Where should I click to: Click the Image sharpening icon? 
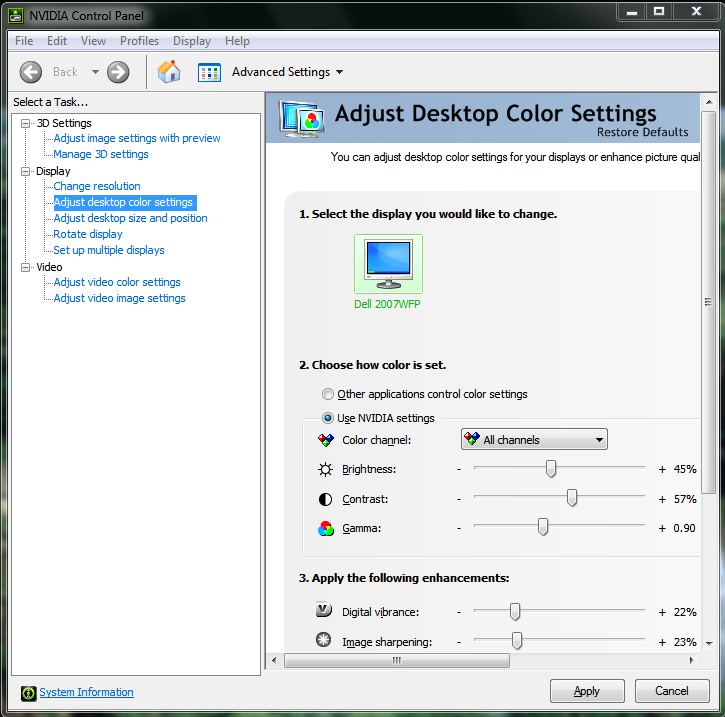point(324,640)
